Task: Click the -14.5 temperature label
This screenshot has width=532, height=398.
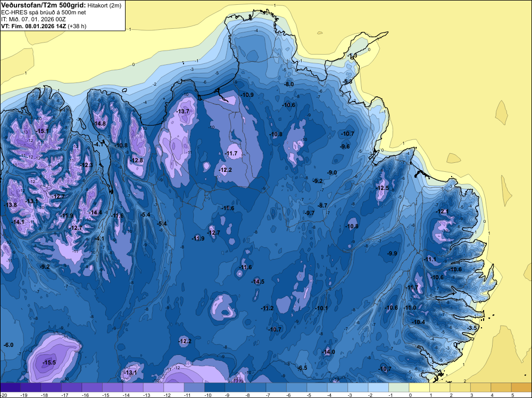Action: click(258, 281)
